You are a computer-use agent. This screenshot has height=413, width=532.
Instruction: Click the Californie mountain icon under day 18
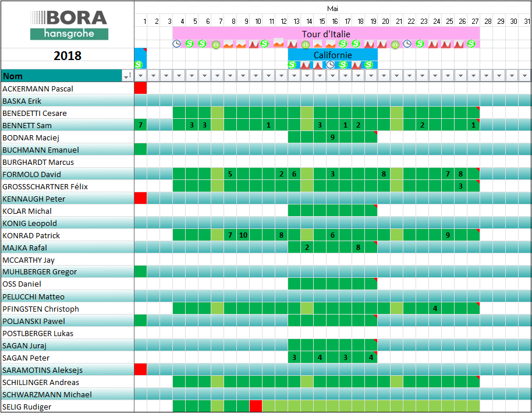[x=356, y=65]
